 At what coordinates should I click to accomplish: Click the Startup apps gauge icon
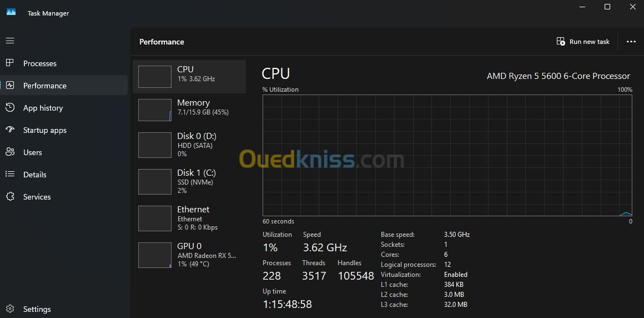pyautogui.click(x=10, y=130)
